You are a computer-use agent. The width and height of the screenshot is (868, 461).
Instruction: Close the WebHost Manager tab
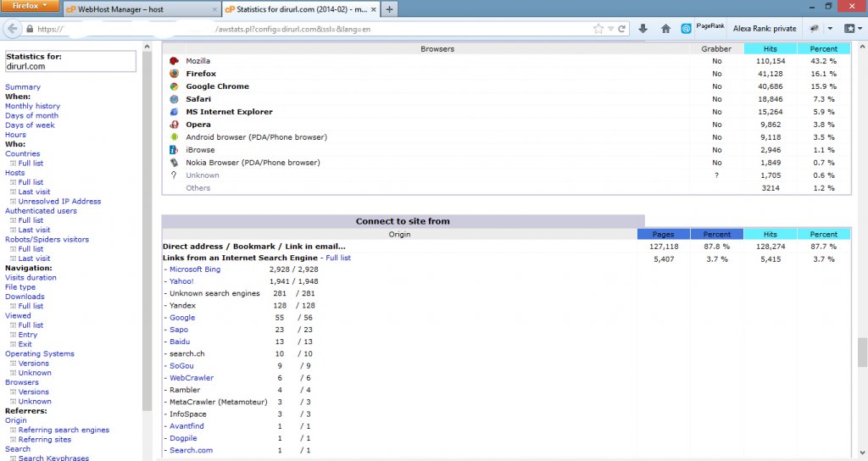(x=214, y=9)
